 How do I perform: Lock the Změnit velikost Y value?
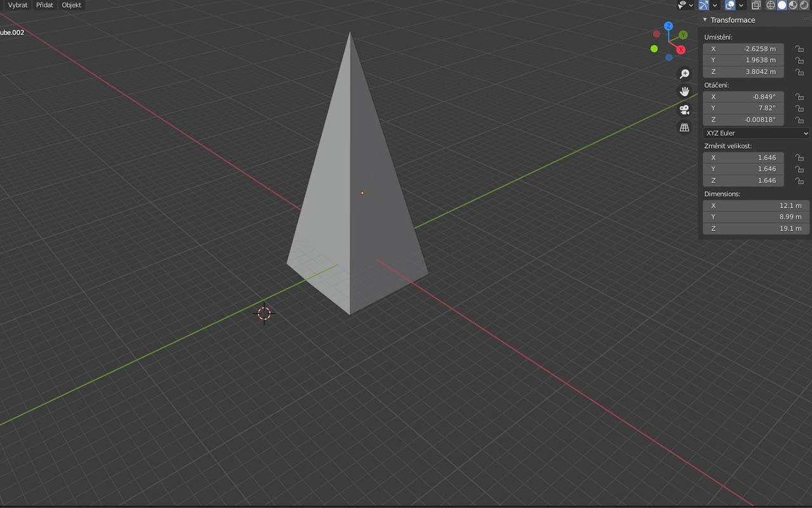tap(799, 169)
